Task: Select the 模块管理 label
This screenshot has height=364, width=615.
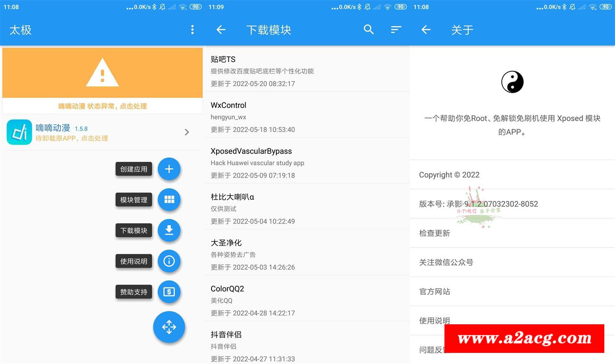Action: [134, 200]
